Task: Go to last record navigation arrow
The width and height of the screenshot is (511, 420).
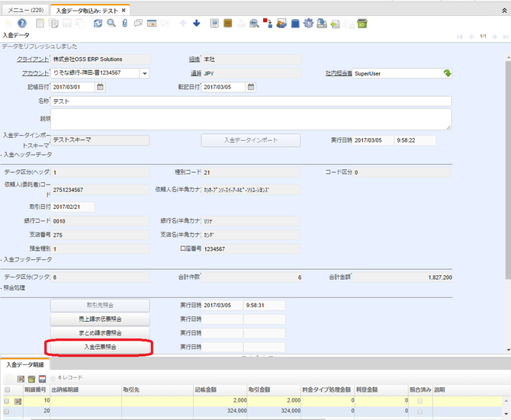Action: click(x=506, y=37)
